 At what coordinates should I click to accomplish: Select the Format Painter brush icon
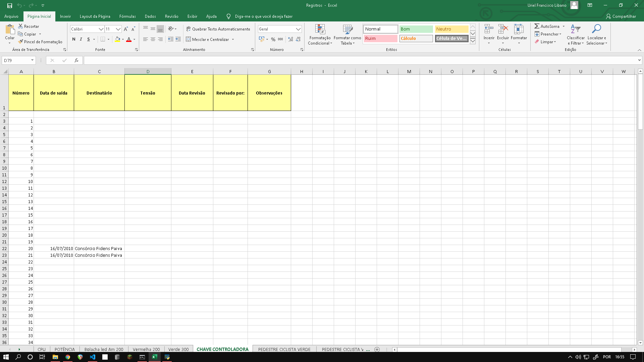(x=21, y=42)
